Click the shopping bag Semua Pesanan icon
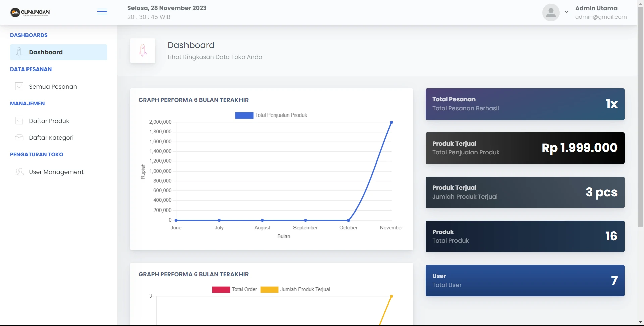The height and width of the screenshot is (326, 644). tap(19, 86)
